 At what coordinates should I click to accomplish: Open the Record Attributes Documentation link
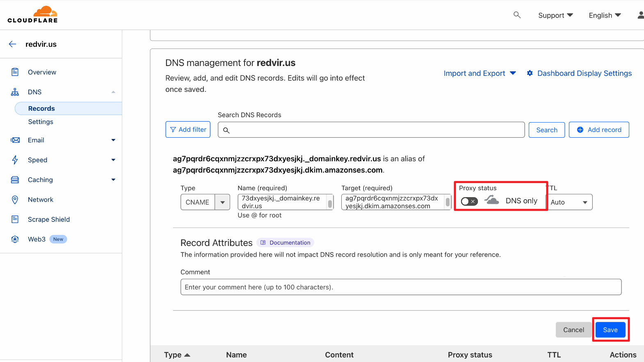[x=285, y=243]
